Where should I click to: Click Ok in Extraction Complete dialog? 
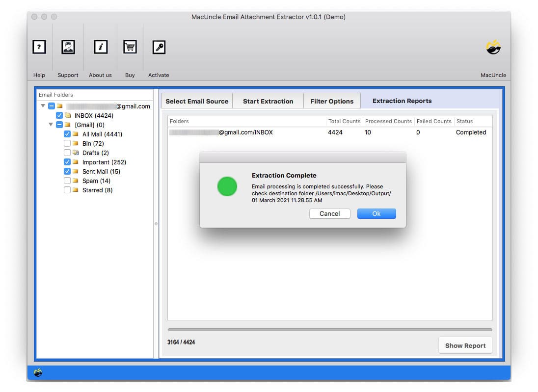pos(377,214)
